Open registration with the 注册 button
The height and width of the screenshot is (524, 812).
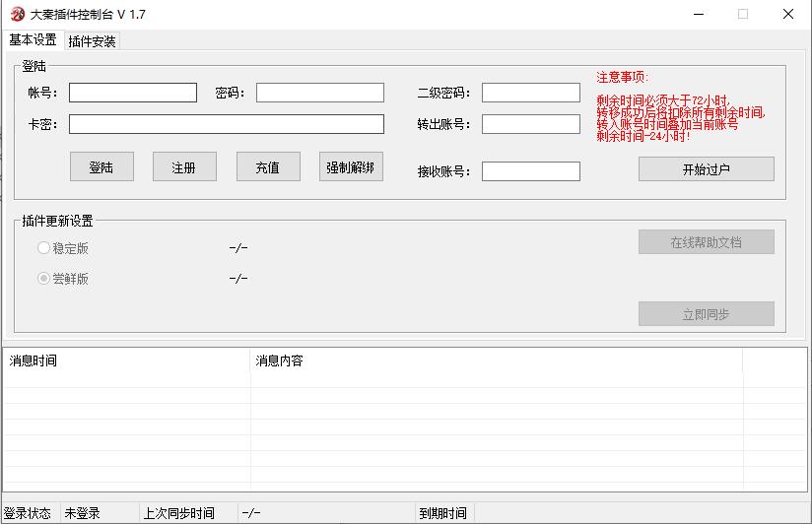[184, 166]
